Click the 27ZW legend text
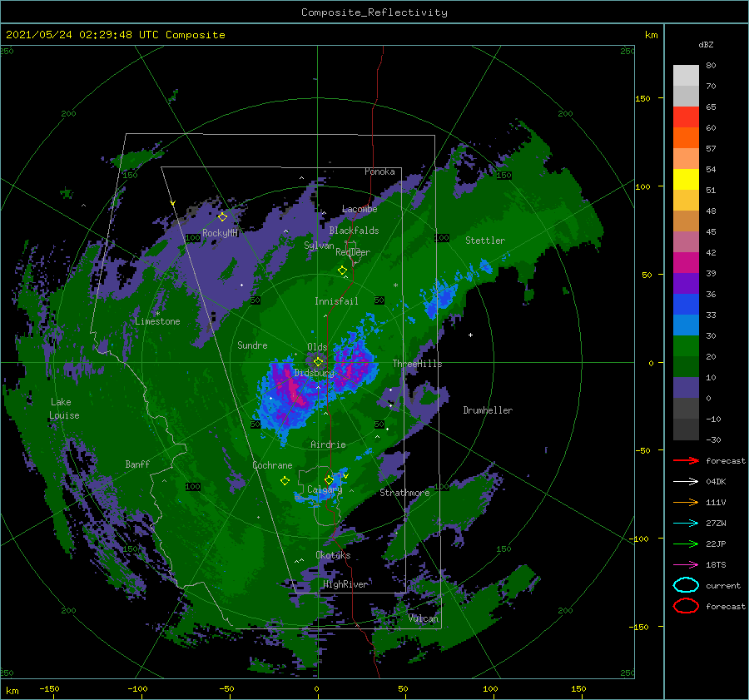This screenshot has width=749, height=700. (716, 524)
